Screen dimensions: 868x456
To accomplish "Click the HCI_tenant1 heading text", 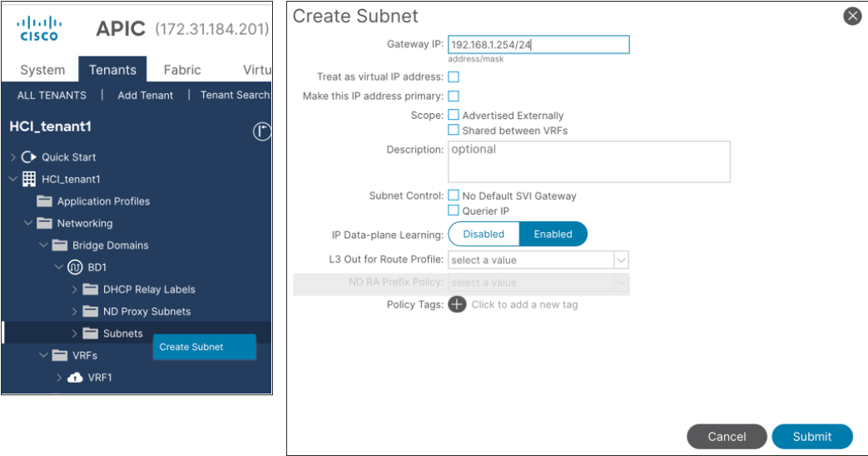I will (51, 126).
